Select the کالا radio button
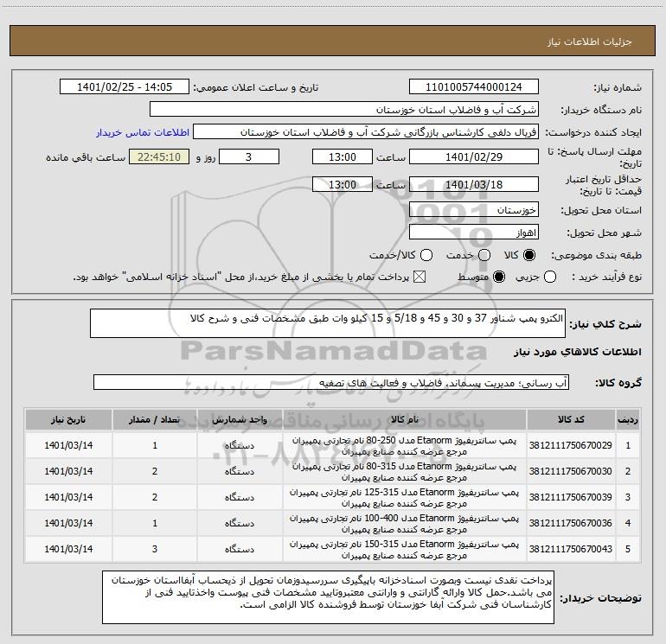This screenshot has width=666, height=644. pos(529,255)
